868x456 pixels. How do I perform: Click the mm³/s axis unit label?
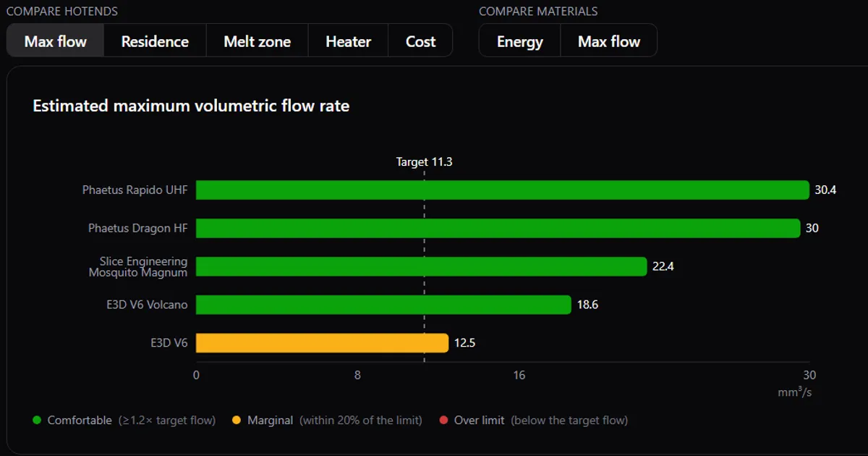[x=795, y=392]
